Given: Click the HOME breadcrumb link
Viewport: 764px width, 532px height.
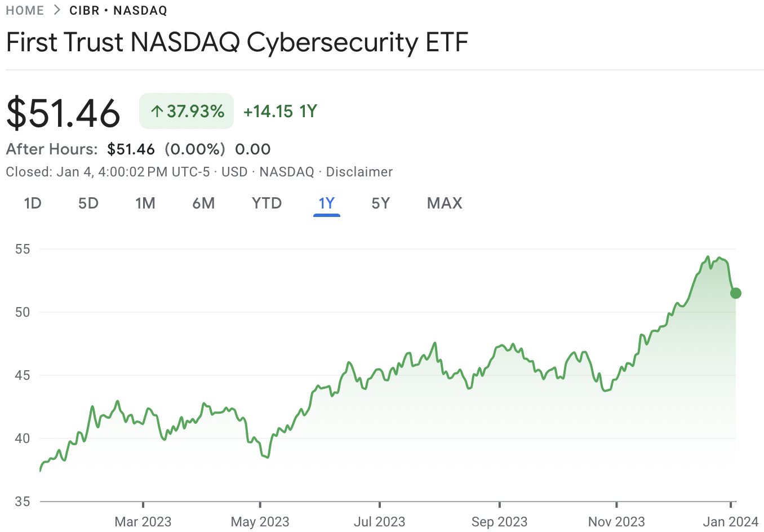Looking at the screenshot, I should coord(25,11).
